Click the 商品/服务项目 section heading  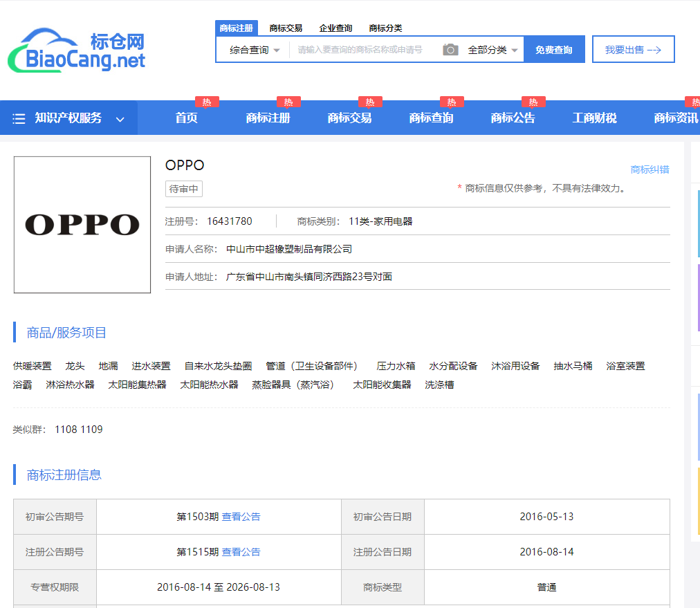[x=66, y=333]
